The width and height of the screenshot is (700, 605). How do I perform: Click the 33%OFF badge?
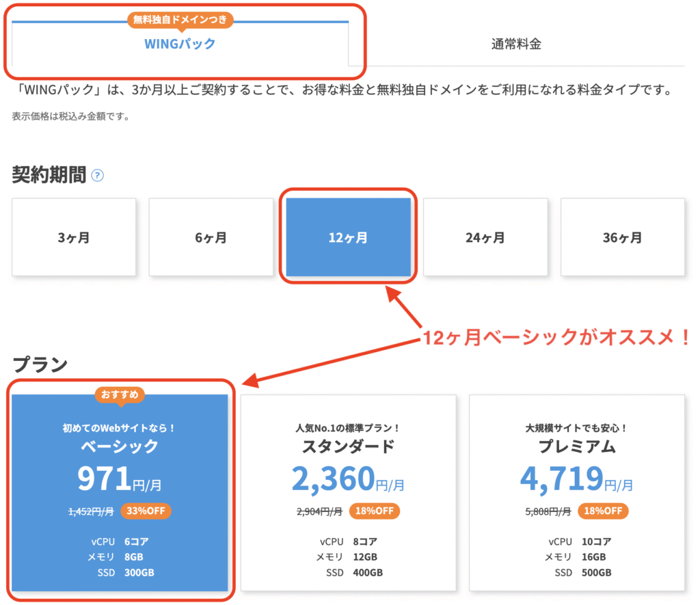146,511
